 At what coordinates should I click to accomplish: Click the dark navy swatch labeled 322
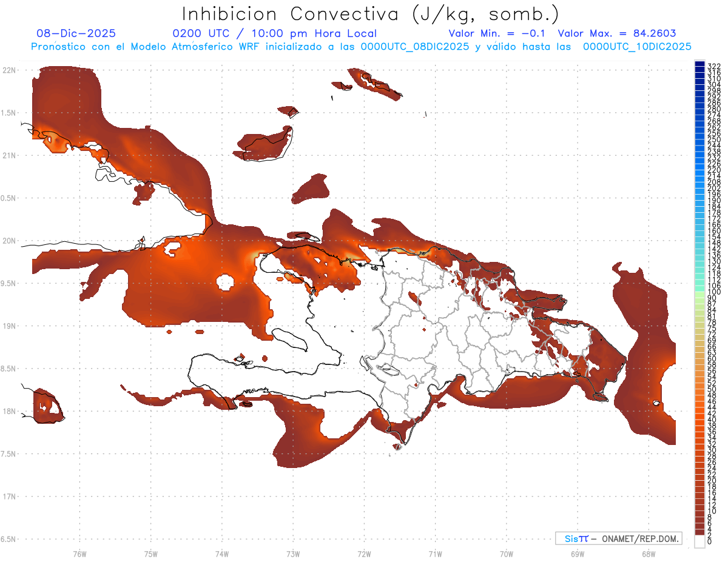(x=700, y=64)
